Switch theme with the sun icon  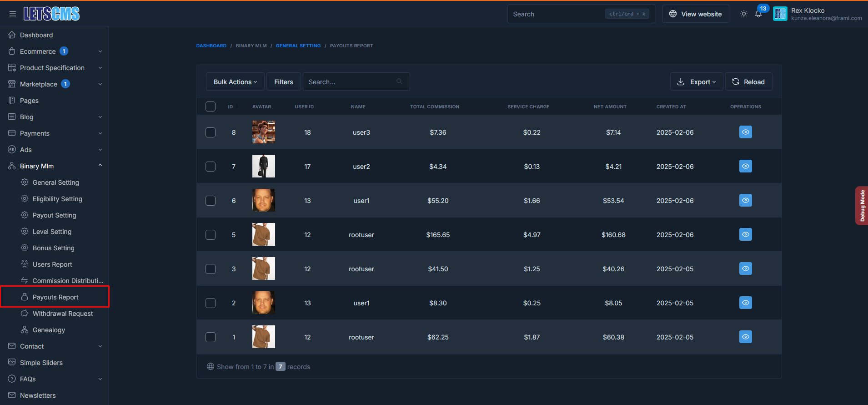tap(743, 14)
